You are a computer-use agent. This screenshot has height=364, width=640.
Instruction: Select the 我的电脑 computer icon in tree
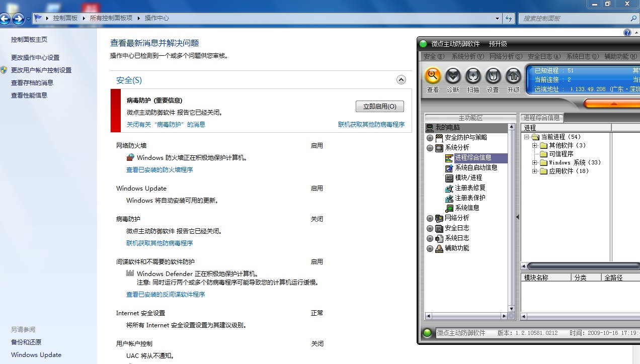(x=430, y=128)
